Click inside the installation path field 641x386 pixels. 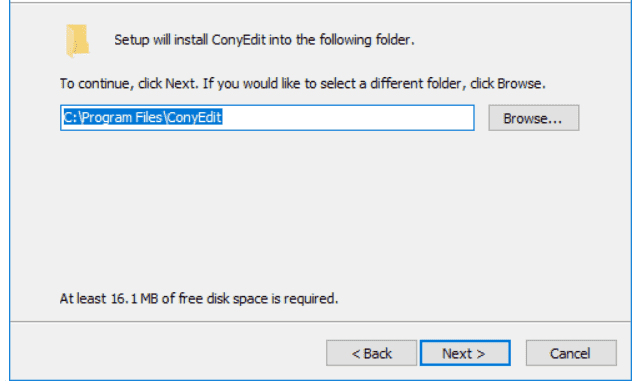click(x=267, y=118)
